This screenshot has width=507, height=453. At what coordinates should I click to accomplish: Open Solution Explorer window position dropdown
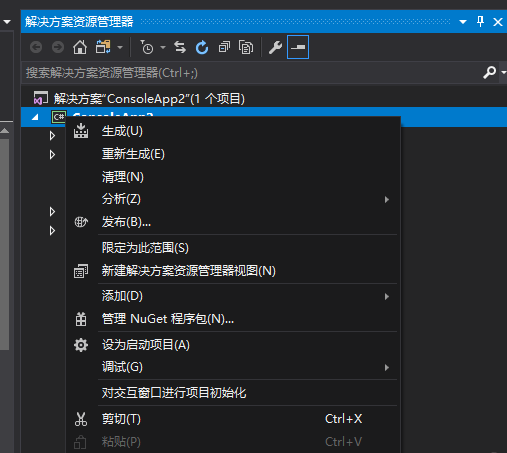[x=463, y=22]
